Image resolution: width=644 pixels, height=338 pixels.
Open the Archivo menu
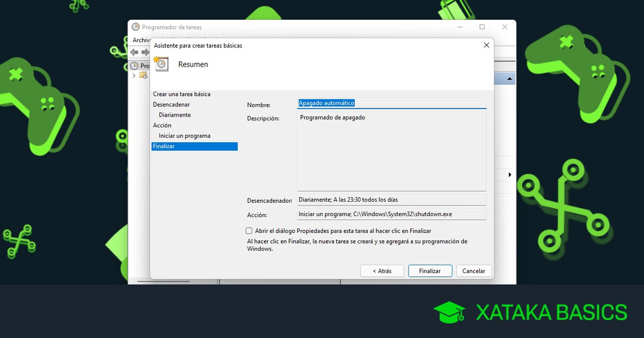coord(141,40)
